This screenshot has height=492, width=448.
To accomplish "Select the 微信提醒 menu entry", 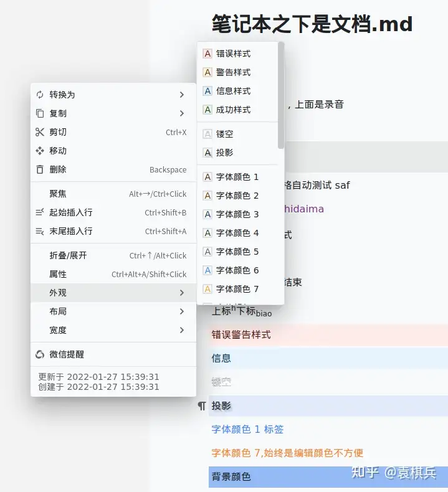I will (113, 354).
